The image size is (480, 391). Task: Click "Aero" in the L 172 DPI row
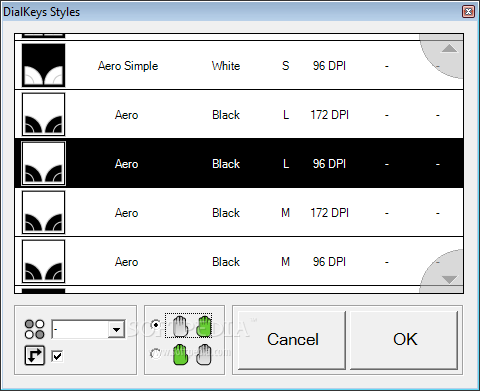pyautogui.click(x=126, y=115)
